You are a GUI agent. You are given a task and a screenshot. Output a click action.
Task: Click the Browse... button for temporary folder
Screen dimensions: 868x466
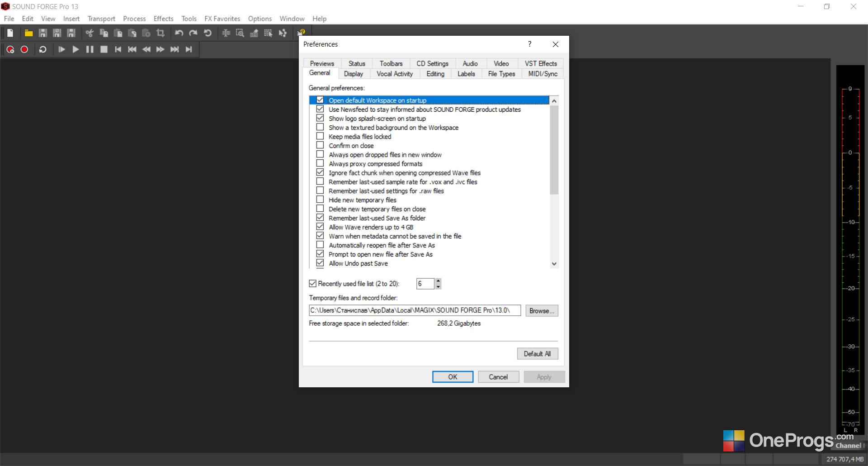(542, 311)
